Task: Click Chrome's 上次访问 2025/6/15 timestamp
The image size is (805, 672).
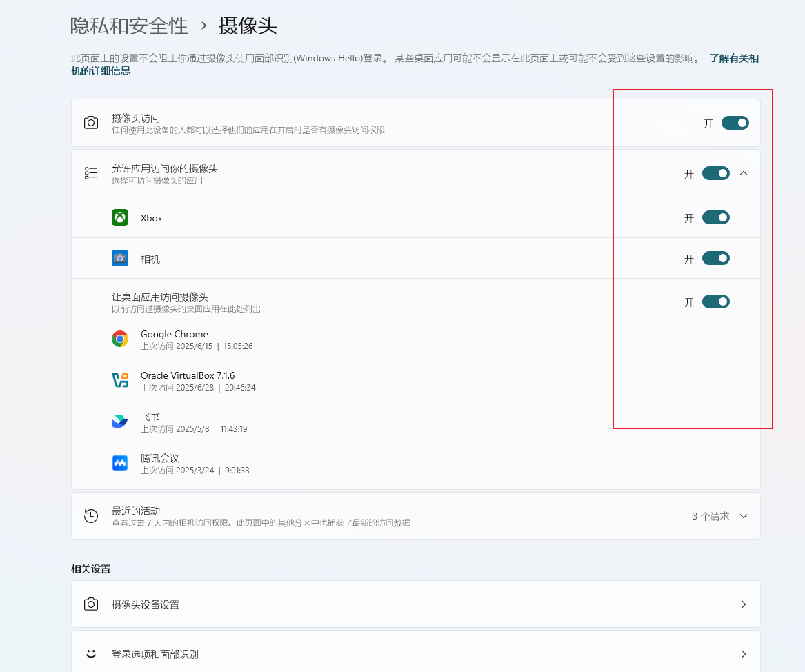Action: 197,346
